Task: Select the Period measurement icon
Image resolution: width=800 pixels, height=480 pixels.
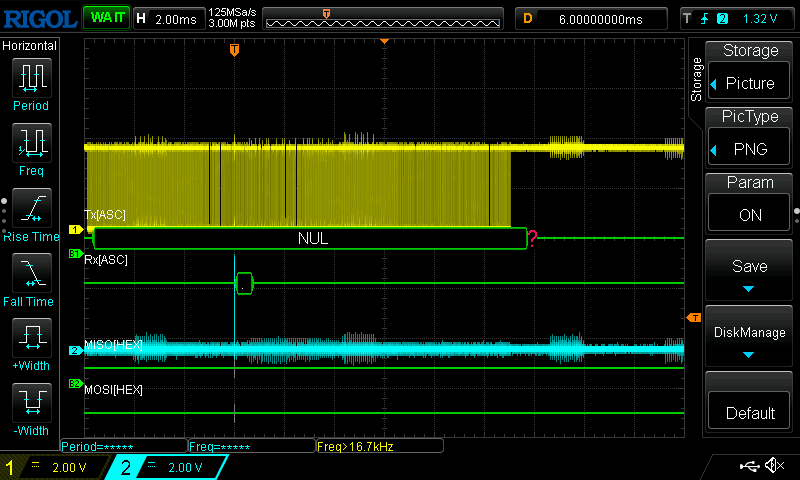Action: pos(31,78)
